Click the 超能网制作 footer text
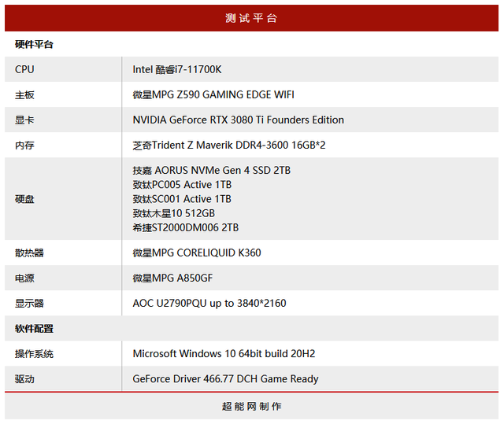The image size is (504, 424). [251, 407]
